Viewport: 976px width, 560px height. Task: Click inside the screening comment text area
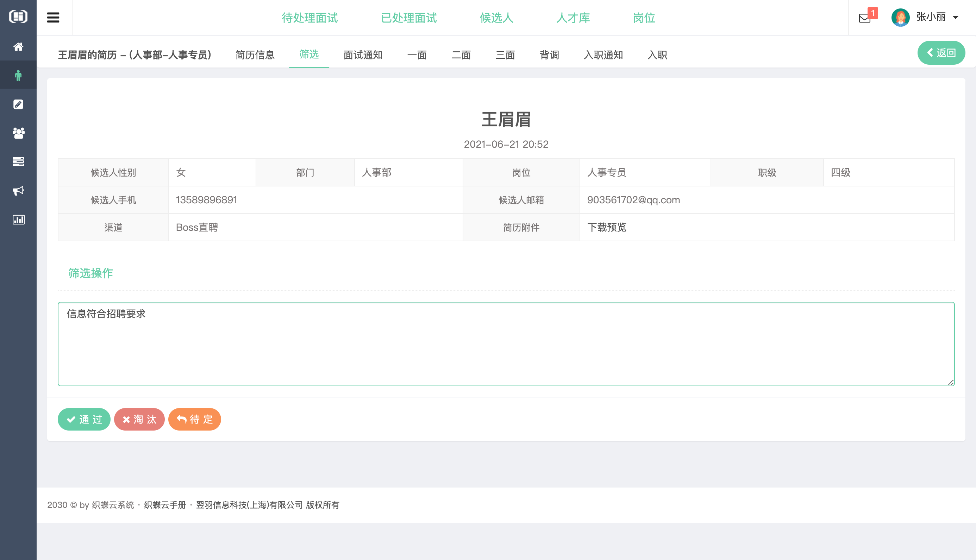pyautogui.click(x=506, y=344)
